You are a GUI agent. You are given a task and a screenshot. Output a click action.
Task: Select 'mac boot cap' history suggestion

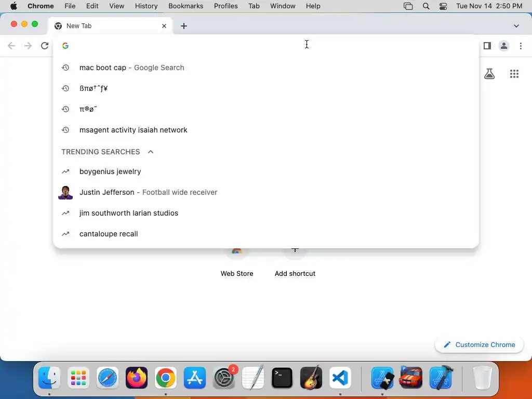[x=266, y=68]
